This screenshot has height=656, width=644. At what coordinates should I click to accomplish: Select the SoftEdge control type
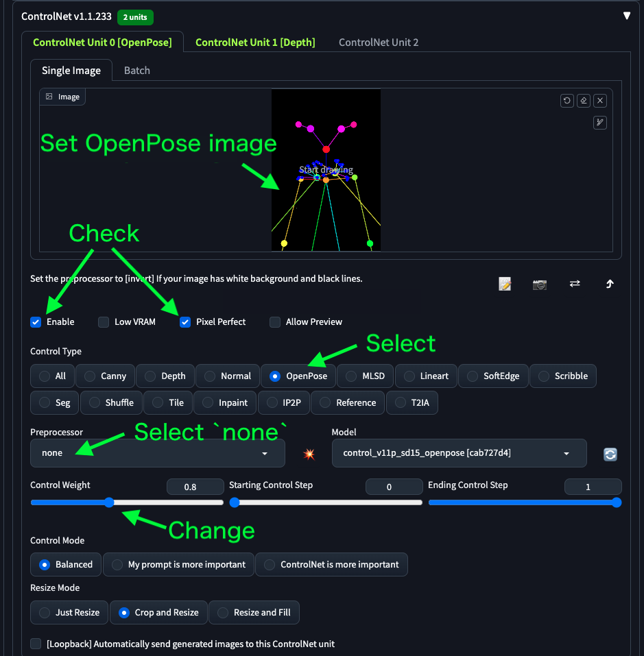(x=493, y=376)
